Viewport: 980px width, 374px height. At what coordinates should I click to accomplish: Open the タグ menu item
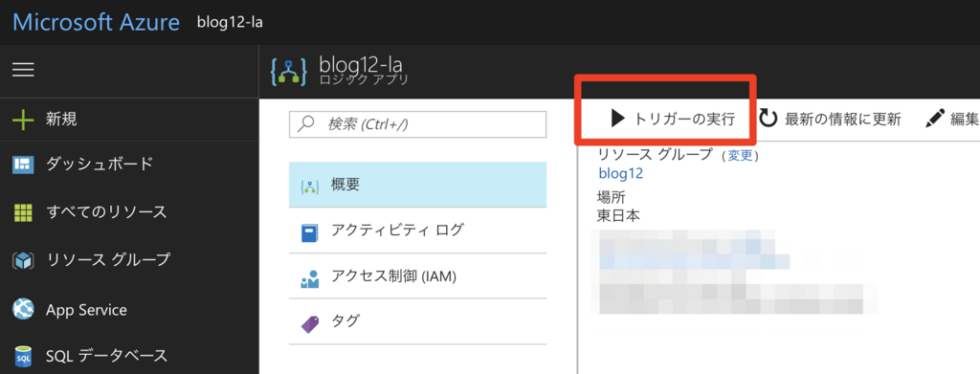[417, 321]
